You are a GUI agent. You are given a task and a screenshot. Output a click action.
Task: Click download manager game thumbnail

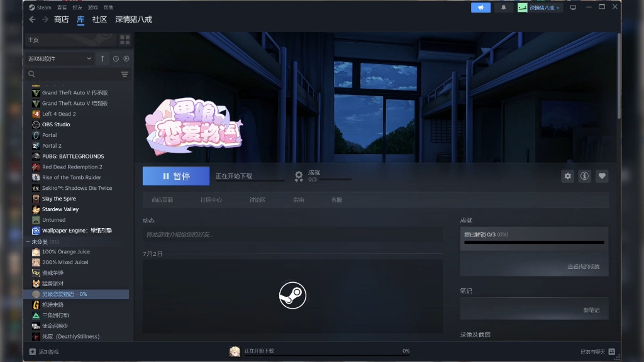(x=235, y=352)
